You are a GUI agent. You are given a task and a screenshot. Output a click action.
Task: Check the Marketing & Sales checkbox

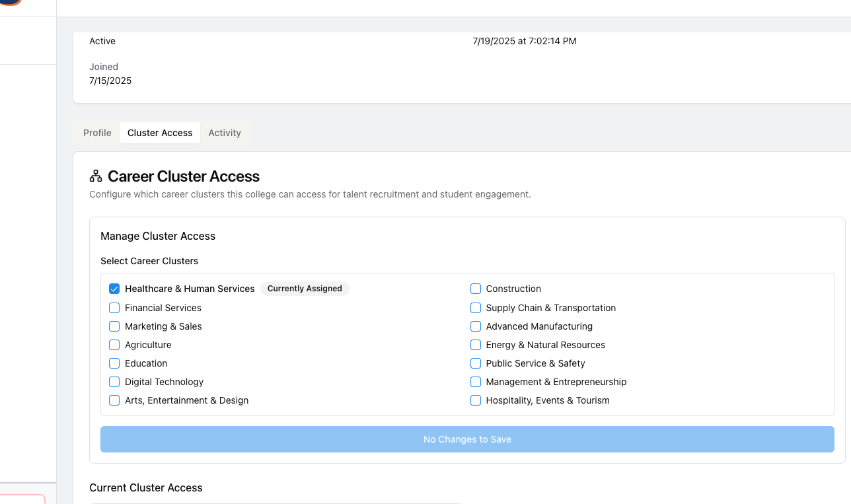coord(114,326)
